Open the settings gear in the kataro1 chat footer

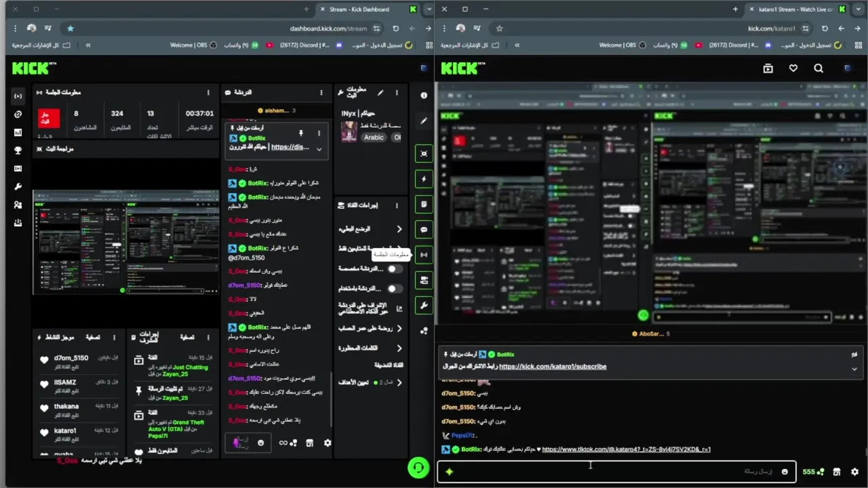854,472
